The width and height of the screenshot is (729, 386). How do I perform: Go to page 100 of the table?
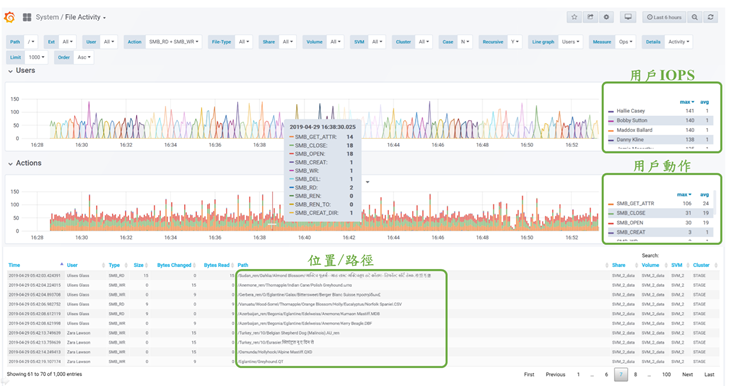point(666,374)
